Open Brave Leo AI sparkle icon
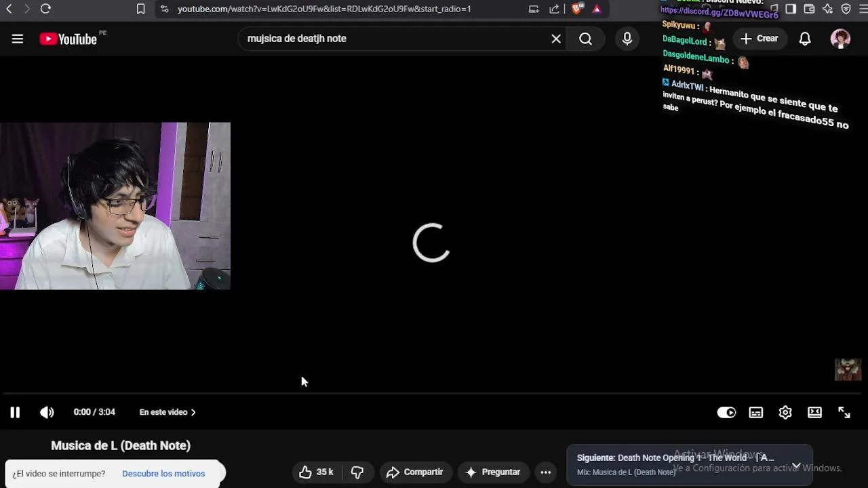 pyautogui.click(x=827, y=9)
